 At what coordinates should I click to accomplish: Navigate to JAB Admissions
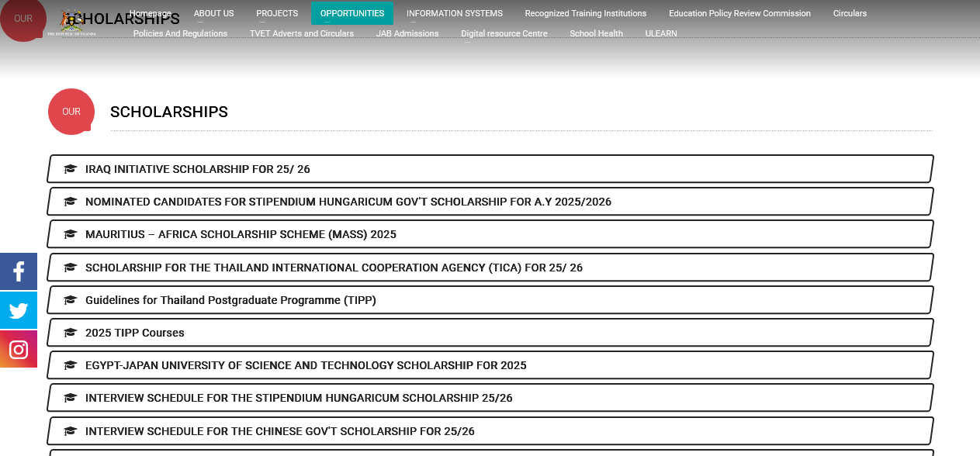(407, 33)
